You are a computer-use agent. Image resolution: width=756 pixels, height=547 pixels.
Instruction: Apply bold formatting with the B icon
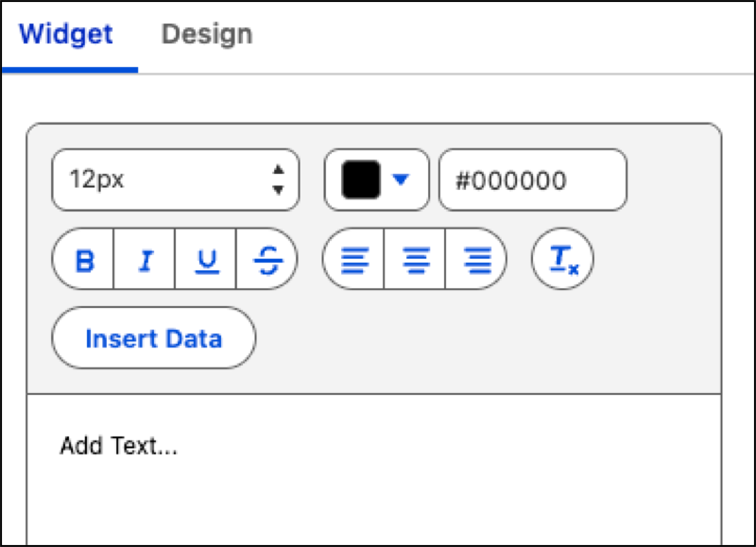pos(82,259)
